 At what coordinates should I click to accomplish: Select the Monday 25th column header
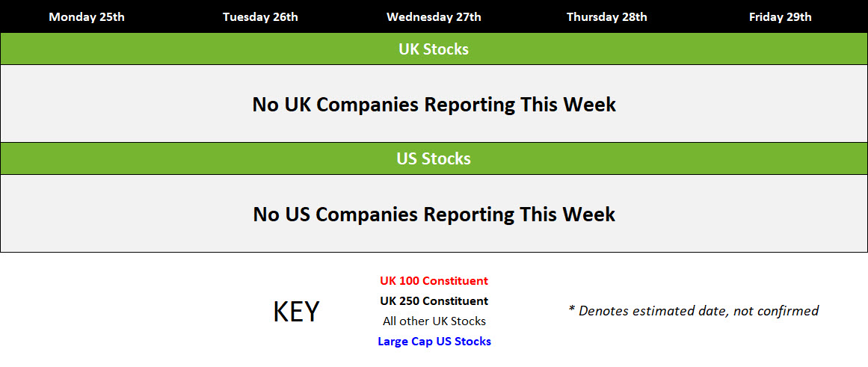(x=87, y=16)
